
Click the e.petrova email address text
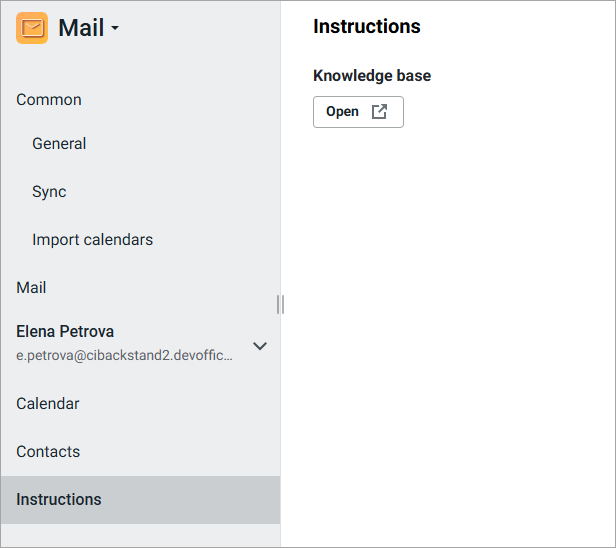click(x=125, y=355)
